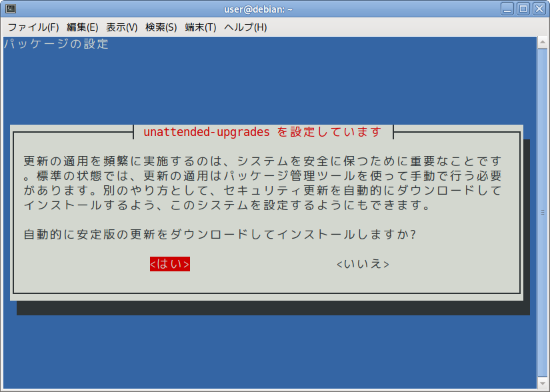This screenshot has width=550, height=392.
Task: Open the ファイル(F) menu
Action: (33, 27)
